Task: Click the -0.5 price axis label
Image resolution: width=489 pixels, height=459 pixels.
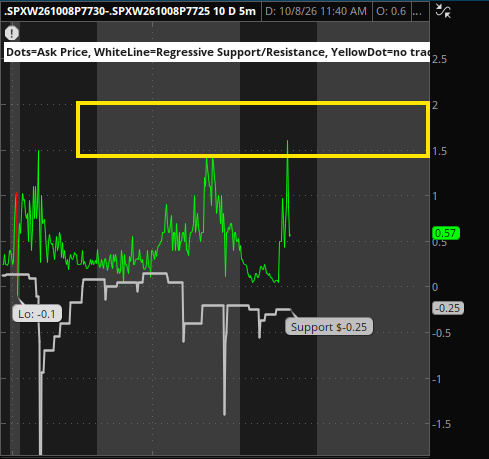Action: click(x=441, y=333)
